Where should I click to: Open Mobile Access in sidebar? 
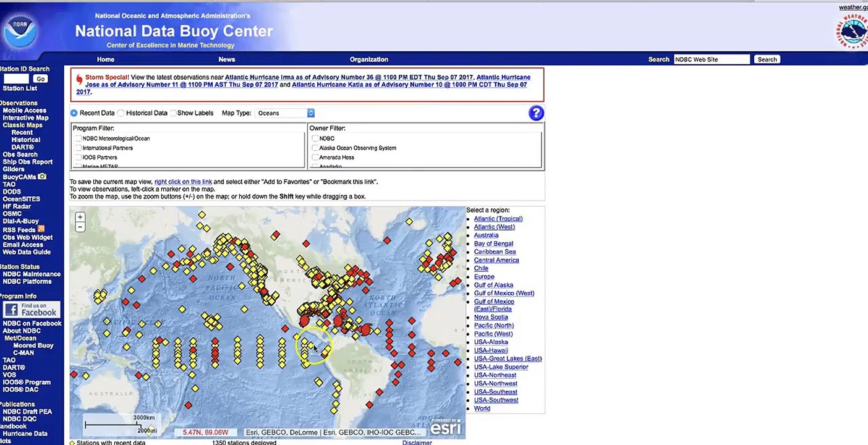pyautogui.click(x=25, y=111)
